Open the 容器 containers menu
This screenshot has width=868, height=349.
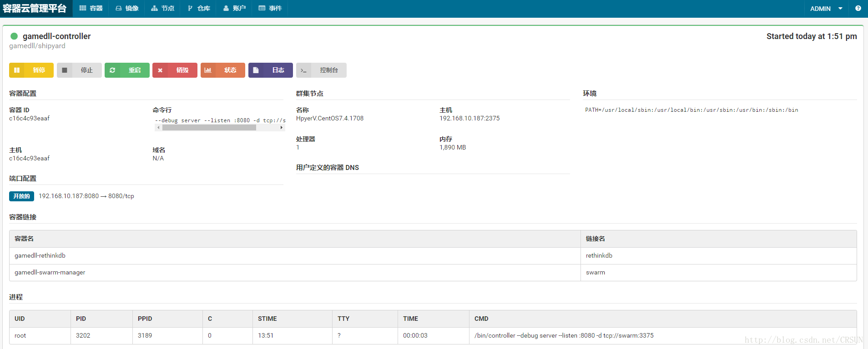[x=91, y=8]
